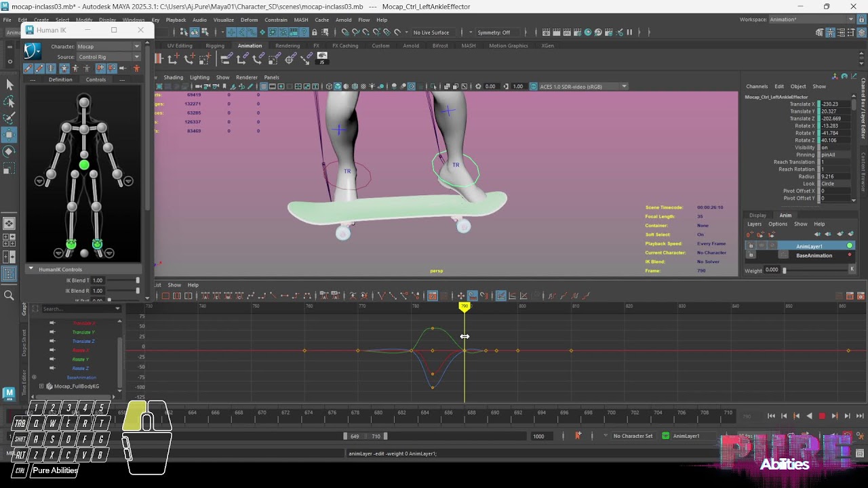Click the lock selection icon on the status line
The width and height of the screenshot is (868, 488).
pyautogui.click(x=315, y=32)
